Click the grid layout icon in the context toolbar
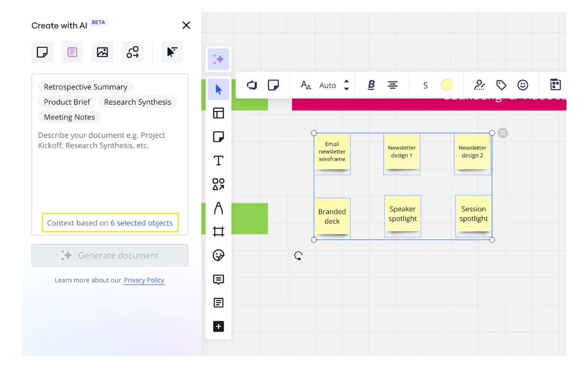 tap(555, 85)
